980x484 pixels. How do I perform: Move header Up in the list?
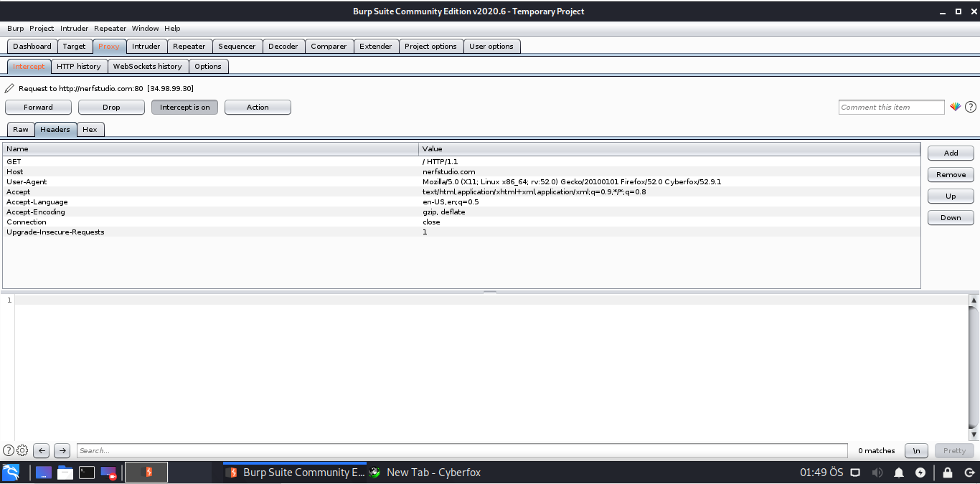point(951,196)
